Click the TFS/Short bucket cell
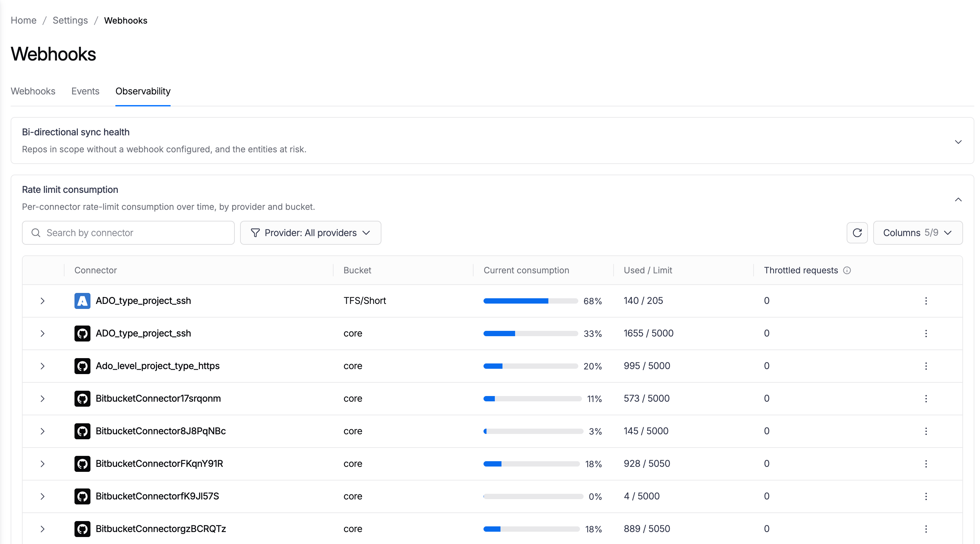The height and width of the screenshot is (544, 980). point(365,301)
